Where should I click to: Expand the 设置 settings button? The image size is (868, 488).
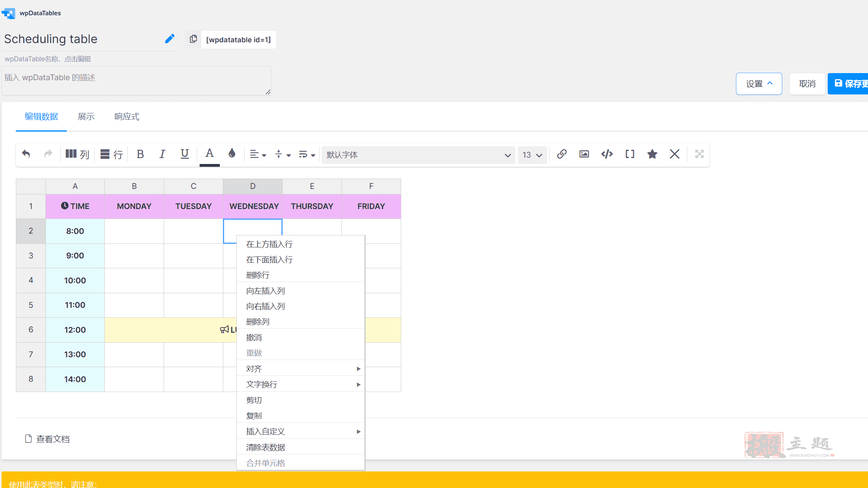[x=759, y=84]
